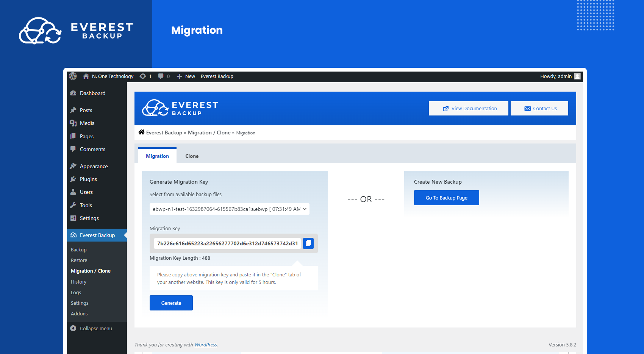Open the Migration / Clone submenu item
Viewport: 644px width, 354px height.
[x=91, y=271]
